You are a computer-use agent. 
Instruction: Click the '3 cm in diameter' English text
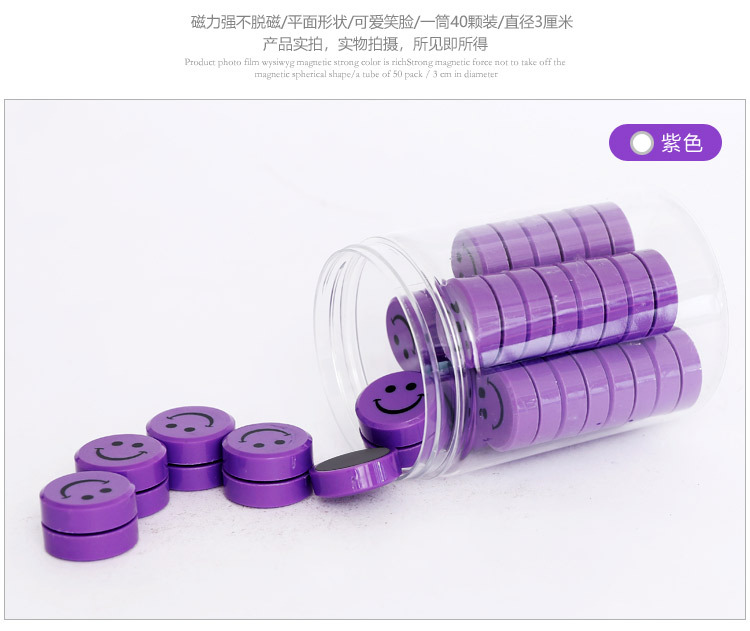pos(465,74)
